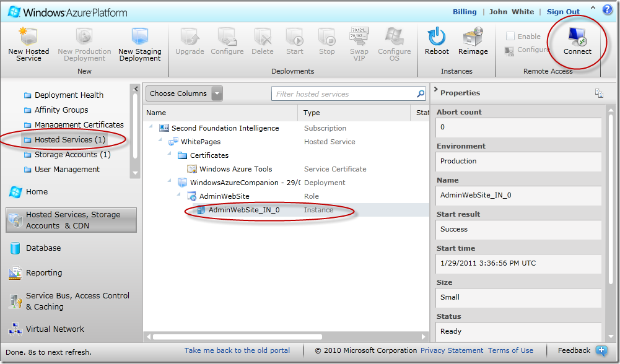Copy properties using the Properties panel icon

tap(599, 93)
